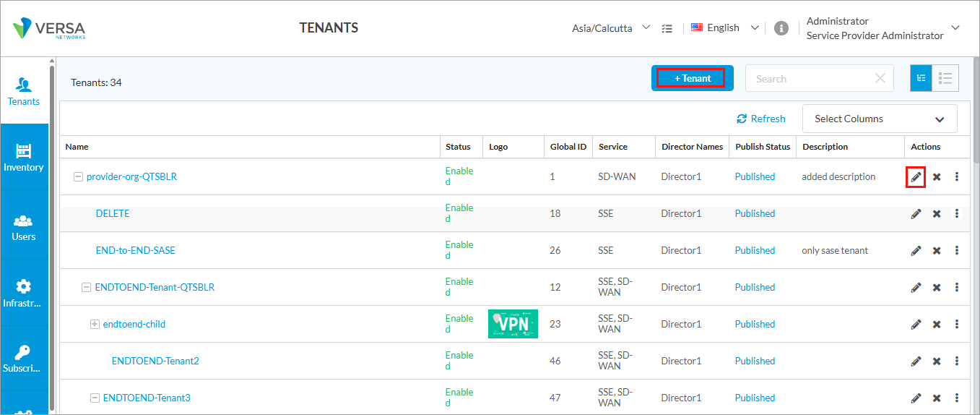Edit END-to-END-SASE tenant via pencil icon
Image resolution: width=980 pixels, height=415 pixels.
click(916, 250)
